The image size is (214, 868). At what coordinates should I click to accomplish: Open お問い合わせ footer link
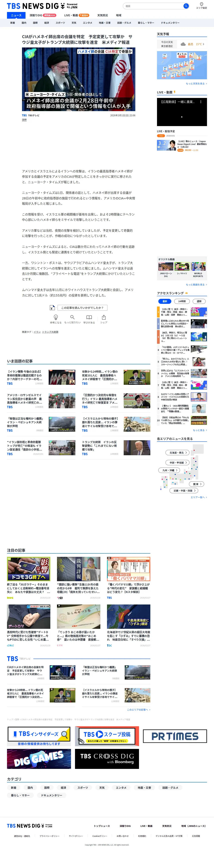point(122,836)
